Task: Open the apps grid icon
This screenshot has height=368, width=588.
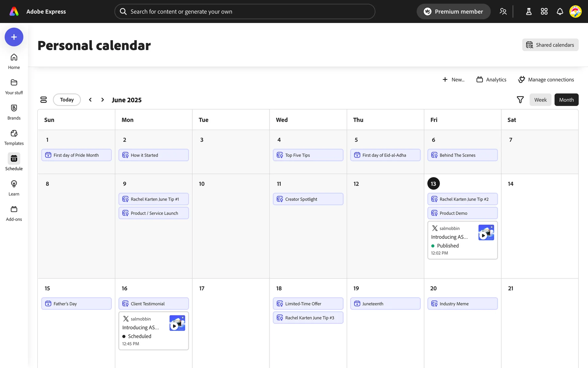Action: 544,12
